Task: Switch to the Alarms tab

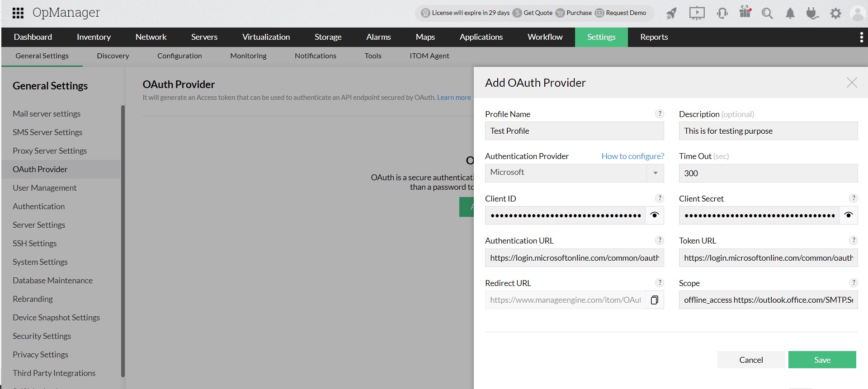Action: (378, 37)
